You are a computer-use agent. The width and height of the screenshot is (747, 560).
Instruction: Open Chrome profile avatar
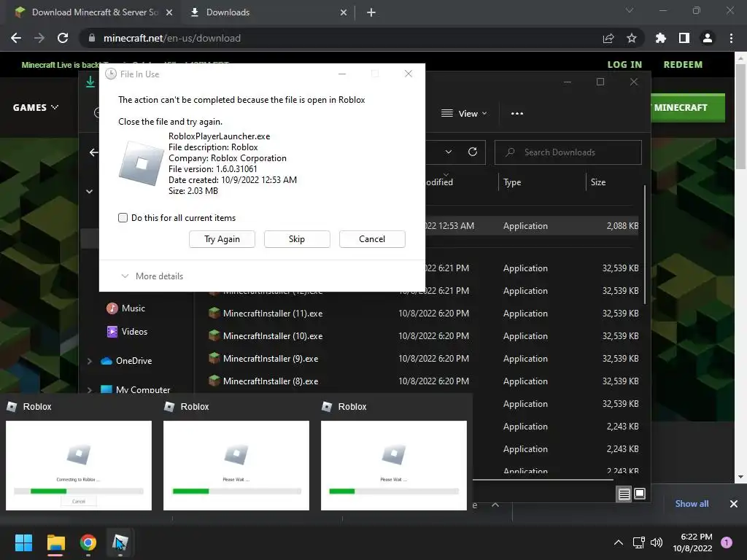pos(708,38)
